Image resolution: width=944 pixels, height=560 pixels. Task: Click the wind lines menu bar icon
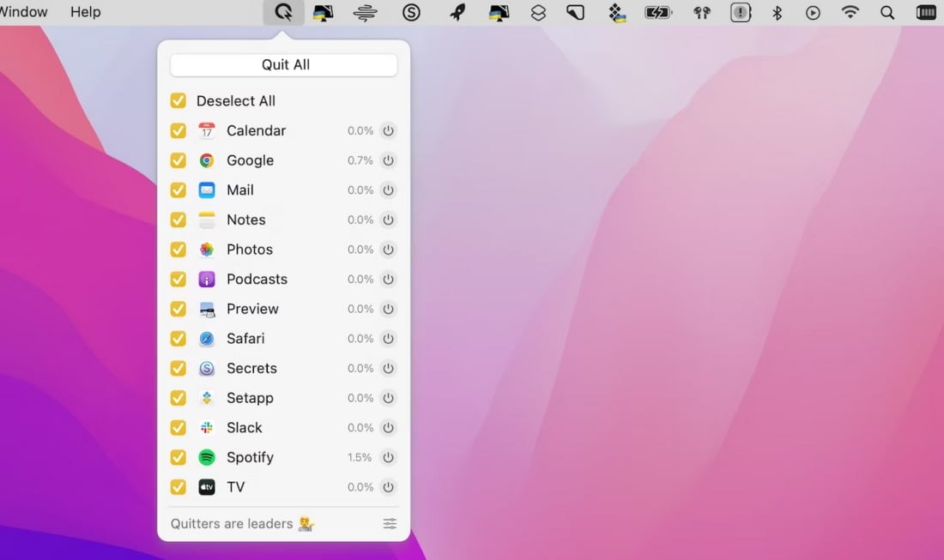(x=365, y=12)
